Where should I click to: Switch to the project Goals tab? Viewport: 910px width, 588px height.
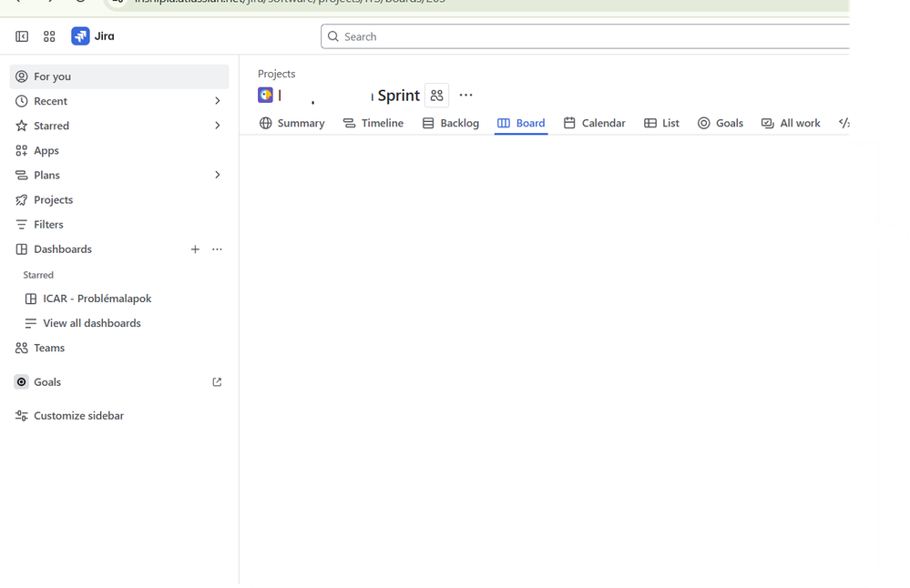coord(721,123)
